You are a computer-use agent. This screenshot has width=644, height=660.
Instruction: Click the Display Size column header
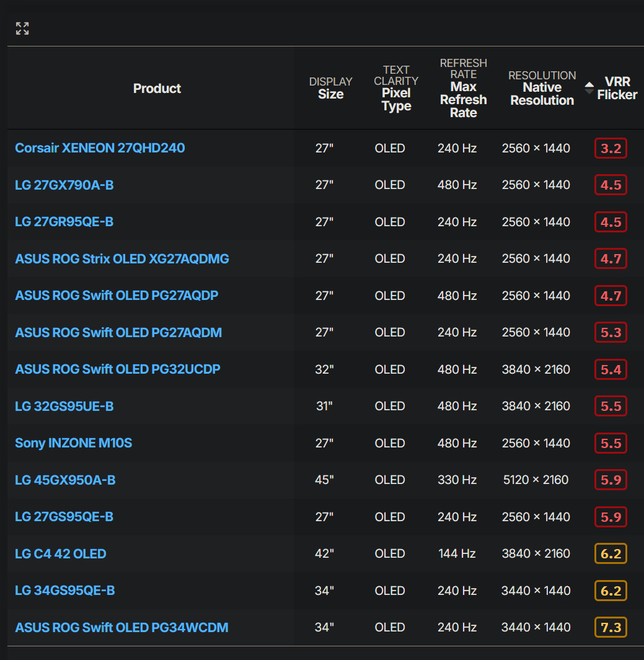click(x=331, y=88)
